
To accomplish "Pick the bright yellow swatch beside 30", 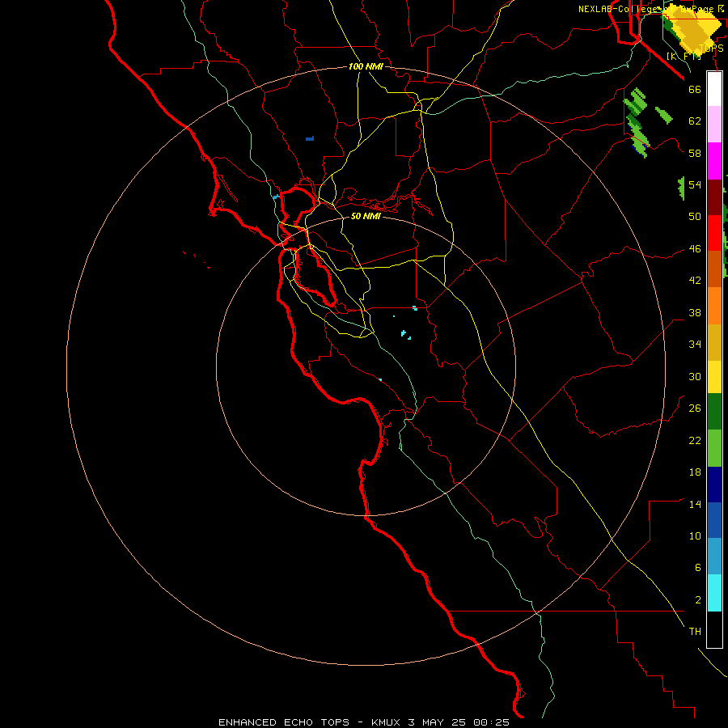I will [714, 377].
